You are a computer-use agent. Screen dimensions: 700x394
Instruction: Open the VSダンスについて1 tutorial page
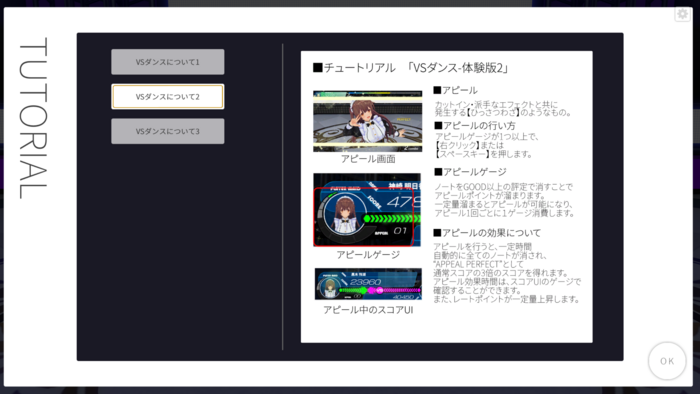(167, 62)
